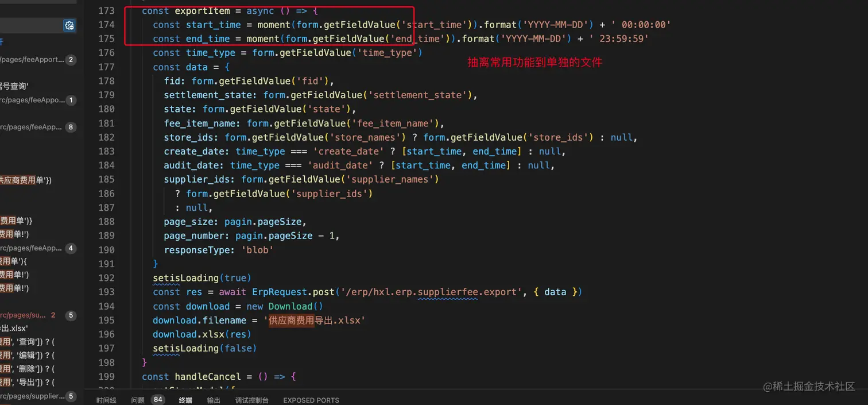Screen dimensions: 868x405
Task: Place cursor on exportItem function name
Action: click(x=202, y=11)
